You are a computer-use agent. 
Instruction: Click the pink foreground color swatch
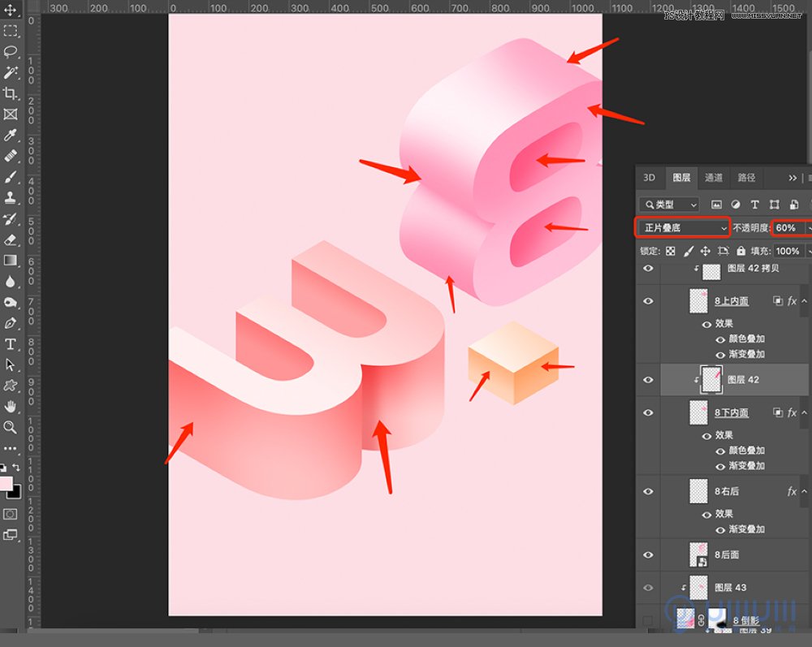pyautogui.click(x=6, y=484)
